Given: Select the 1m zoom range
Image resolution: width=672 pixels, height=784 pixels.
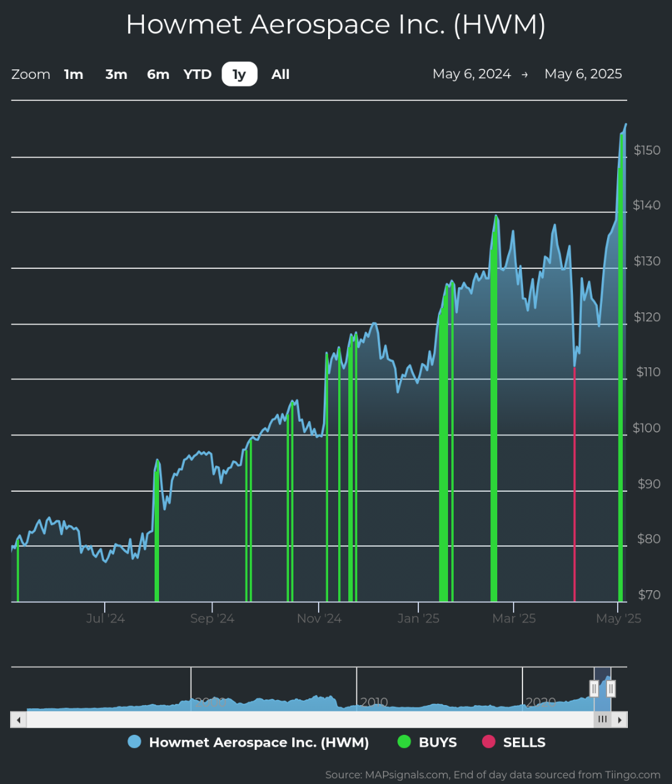Looking at the screenshot, I should [74, 74].
